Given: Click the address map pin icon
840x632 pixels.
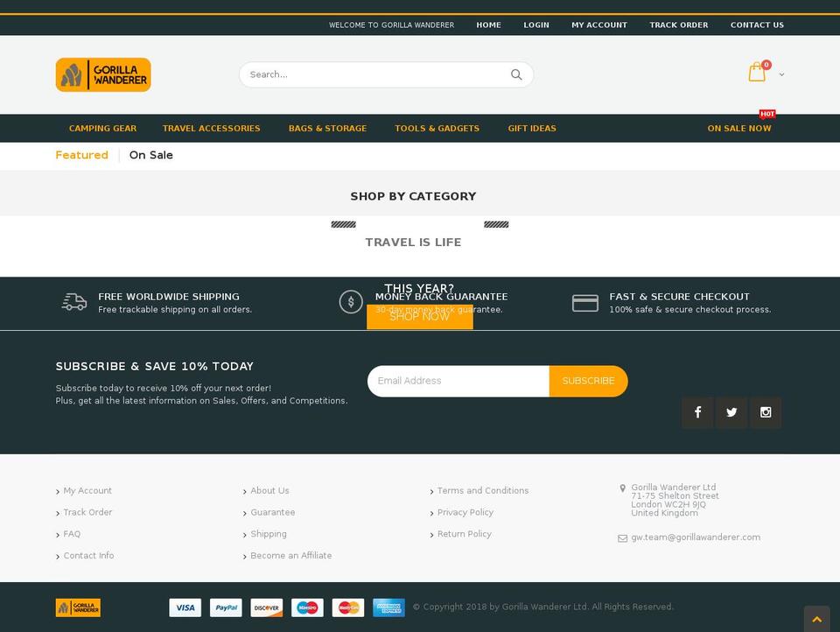Looking at the screenshot, I should tap(622, 488).
